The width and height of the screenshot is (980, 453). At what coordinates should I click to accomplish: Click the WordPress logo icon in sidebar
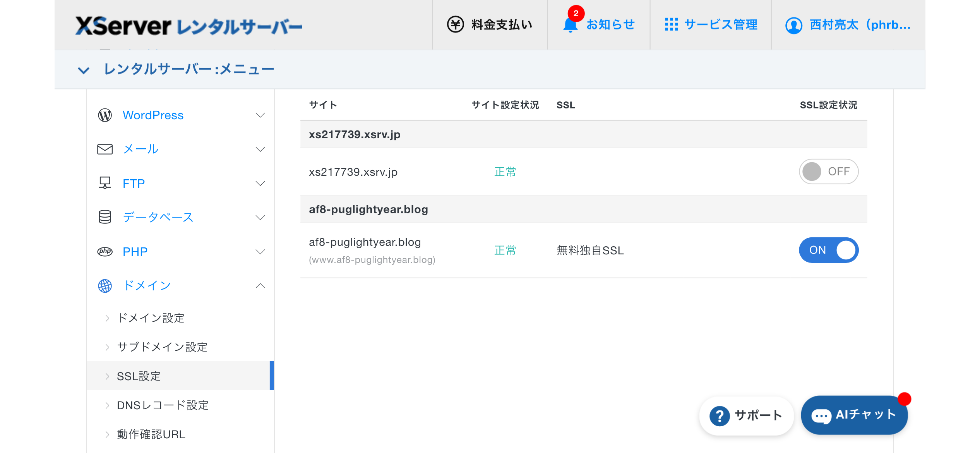pyautogui.click(x=105, y=115)
